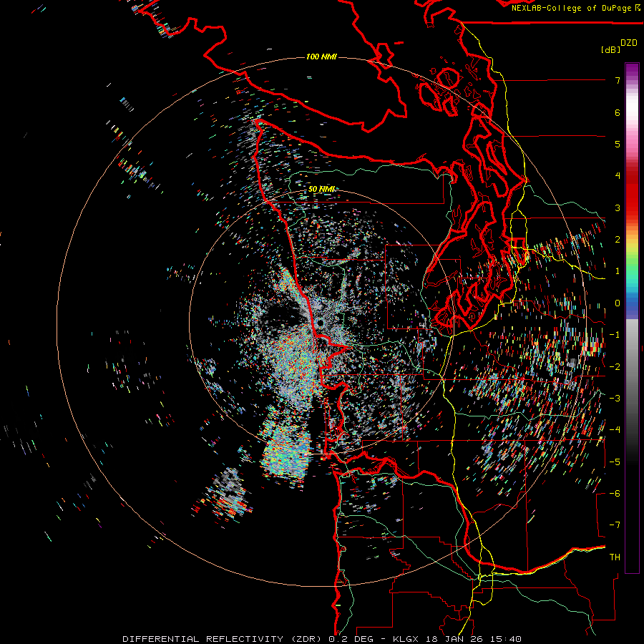
Task: Select the positive 5 scale label
Action: tap(618, 144)
